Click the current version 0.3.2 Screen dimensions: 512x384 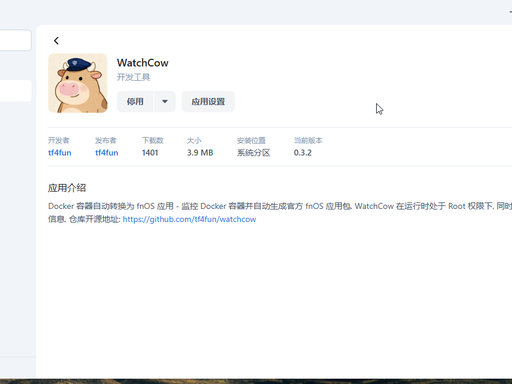[303, 153]
